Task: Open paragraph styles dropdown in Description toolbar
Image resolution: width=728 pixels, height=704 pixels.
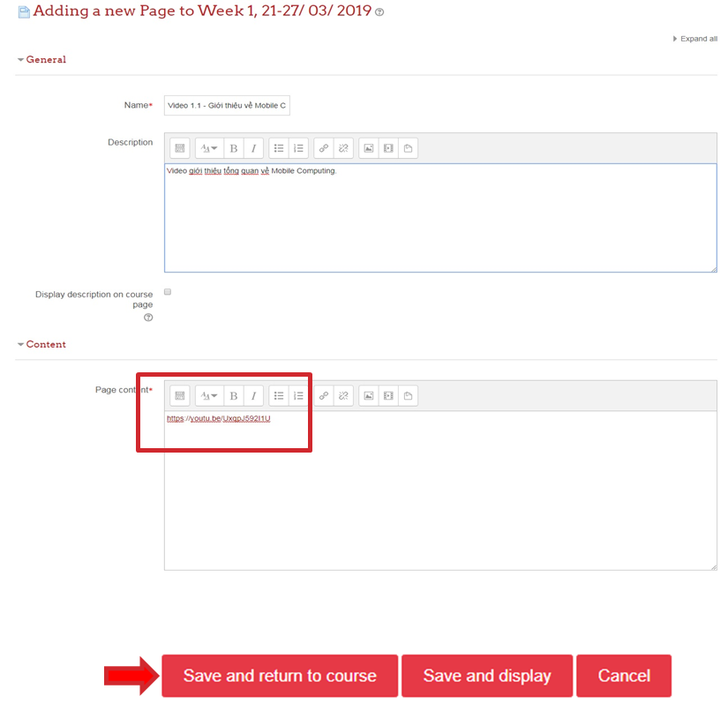Action: tap(208, 148)
